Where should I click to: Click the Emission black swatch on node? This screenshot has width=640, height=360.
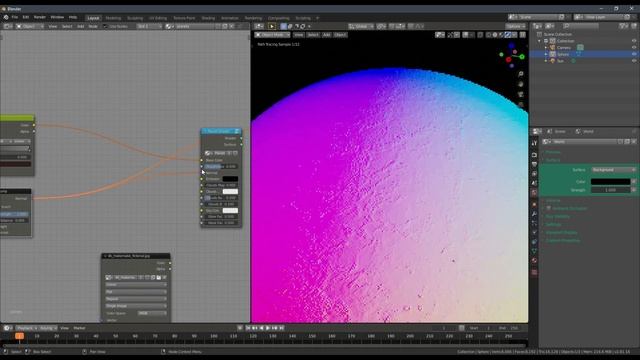click(230, 179)
